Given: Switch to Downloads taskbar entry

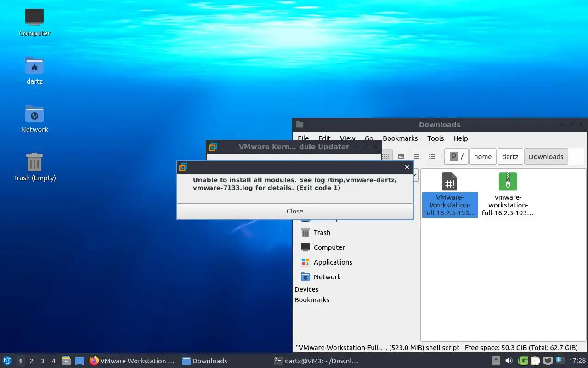Looking at the screenshot, I should pyautogui.click(x=205, y=361).
